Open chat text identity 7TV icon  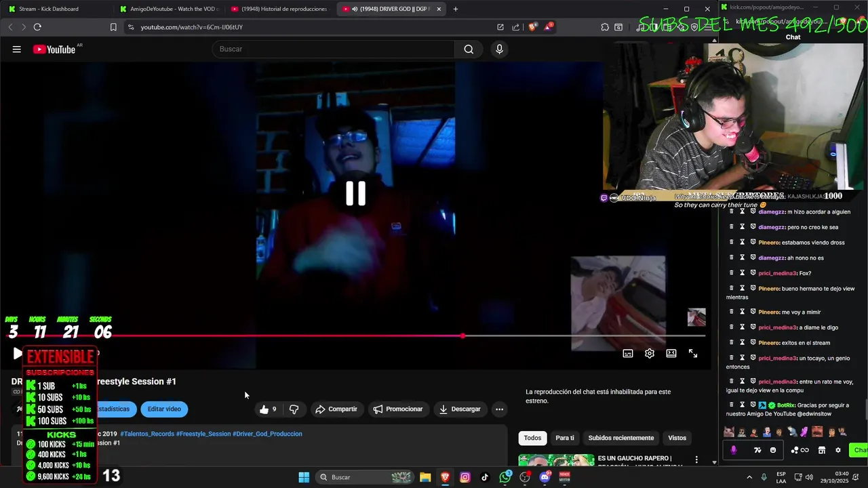(757, 450)
